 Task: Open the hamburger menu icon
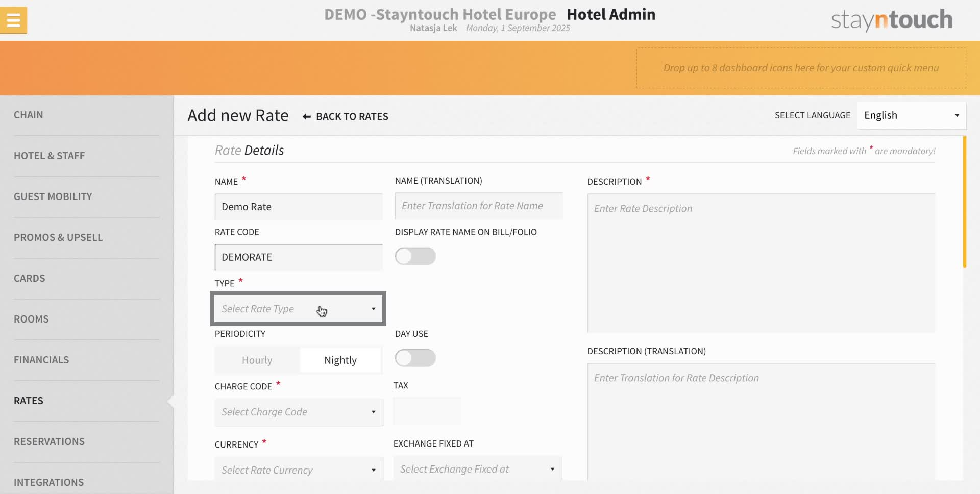[x=14, y=20]
